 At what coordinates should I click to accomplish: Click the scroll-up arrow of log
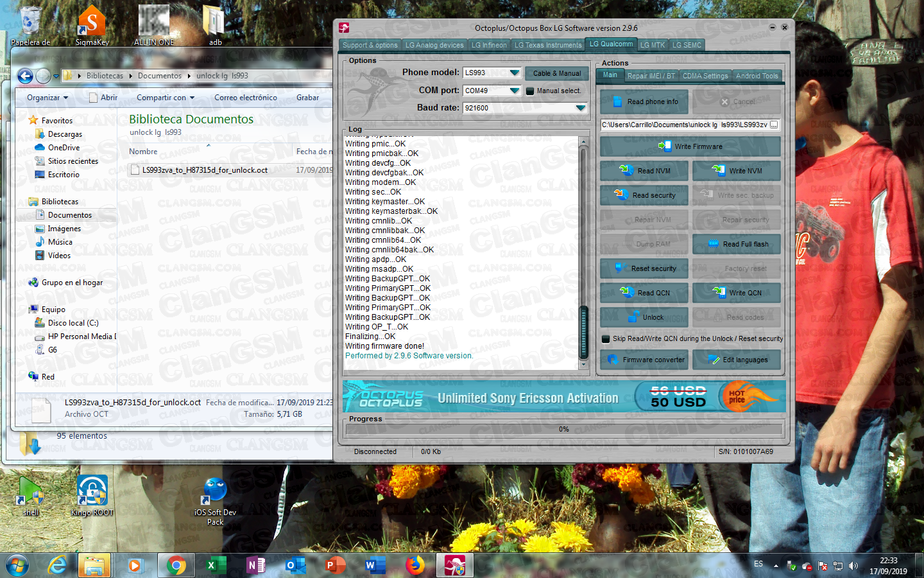(x=583, y=141)
